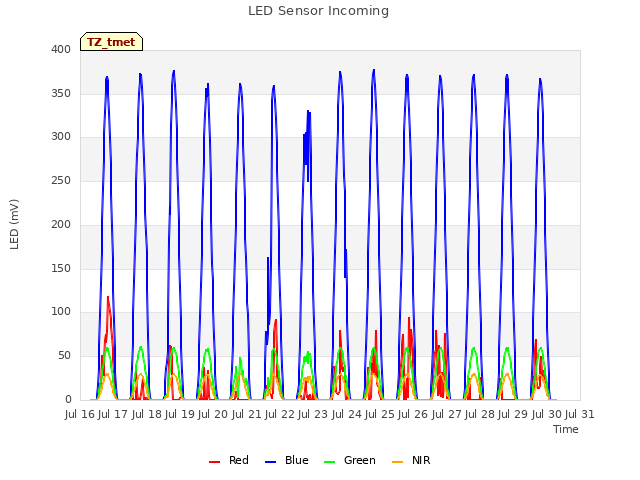
Task: Click the Jul 28 x-axis tick label
Action: pos(480,414)
